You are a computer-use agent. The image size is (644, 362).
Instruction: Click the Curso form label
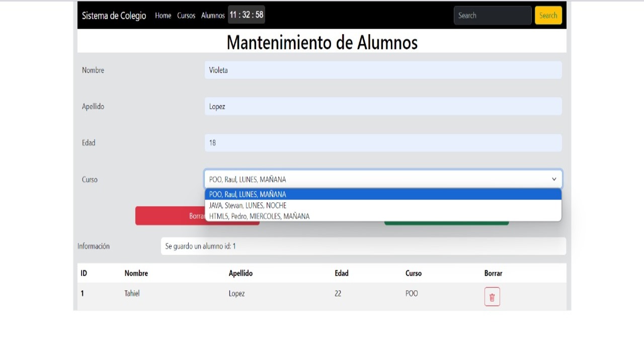click(x=90, y=179)
